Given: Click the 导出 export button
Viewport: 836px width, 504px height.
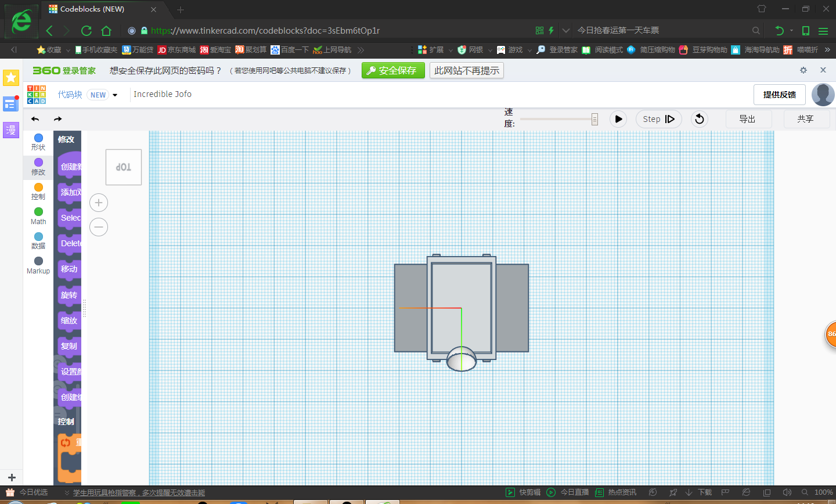Looking at the screenshot, I should click(x=748, y=119).
